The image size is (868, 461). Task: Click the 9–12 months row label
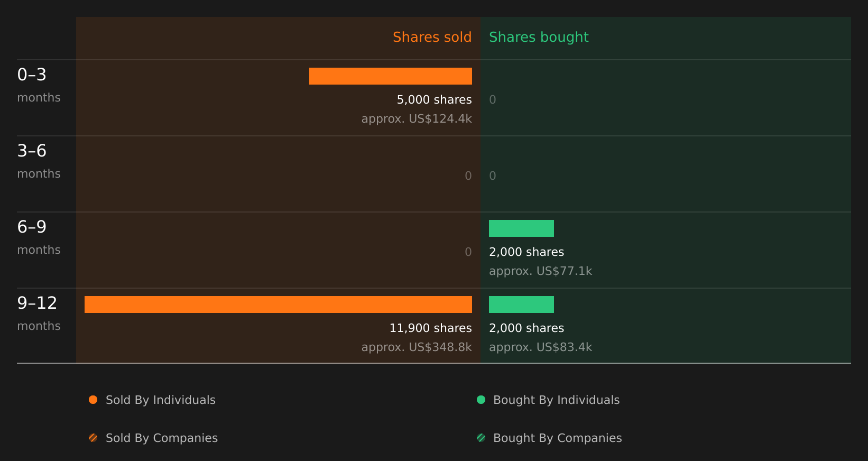pos(39,314)
